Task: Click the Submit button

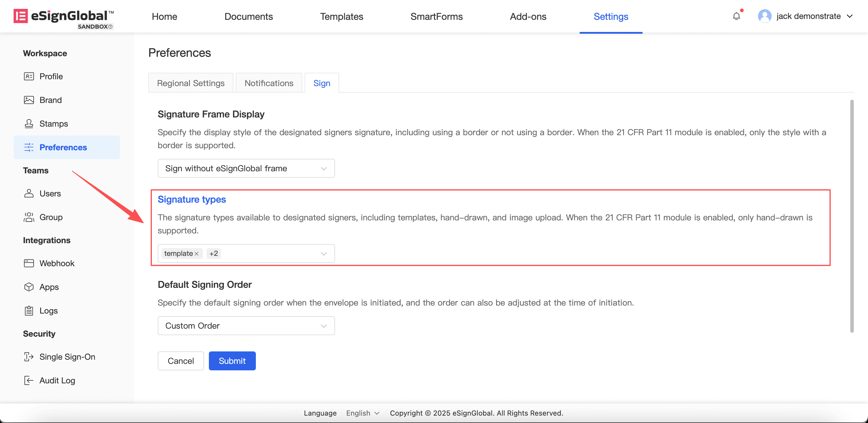Action: point(232,361)
